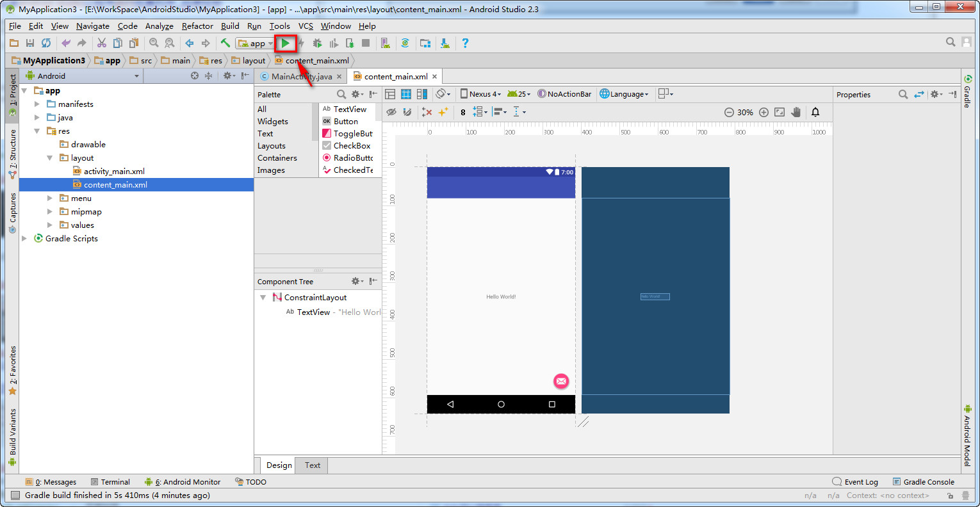Screen dimensions: 980x507
Task: Open the Refactor menu
Action: (x=197, y=26)
